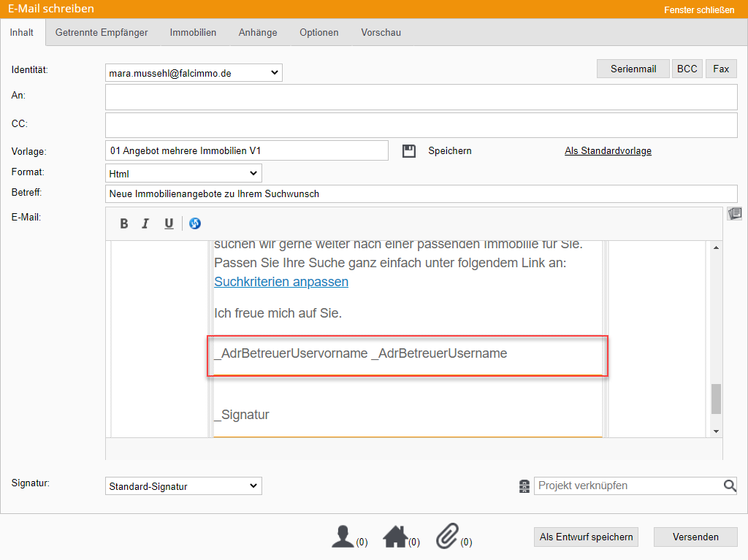Click the person recipients icon

click(343, 537)
